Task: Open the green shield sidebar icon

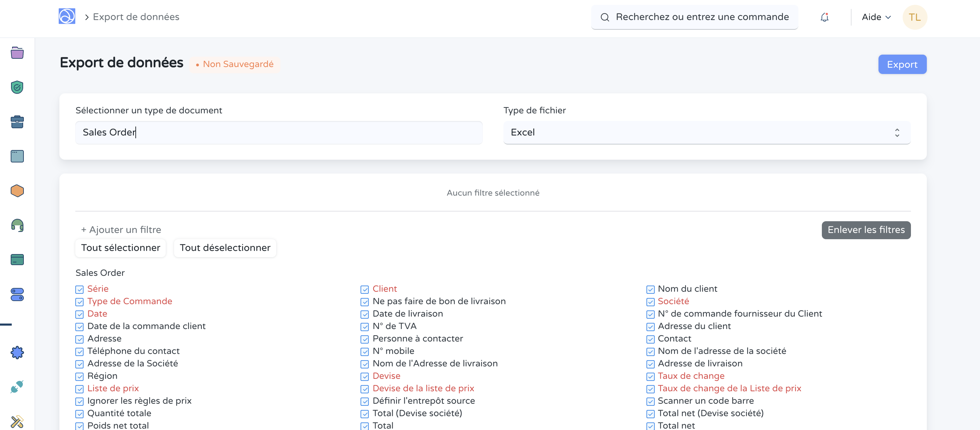Action: [17, 87]
